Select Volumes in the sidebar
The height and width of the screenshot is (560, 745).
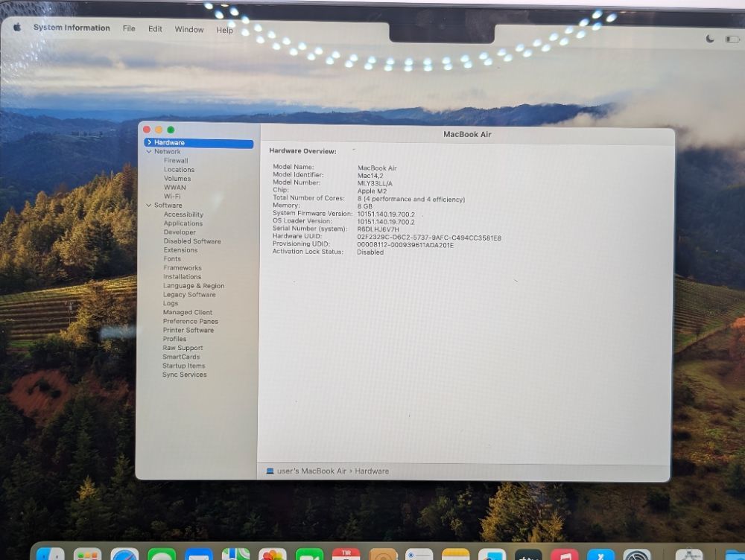177,179
